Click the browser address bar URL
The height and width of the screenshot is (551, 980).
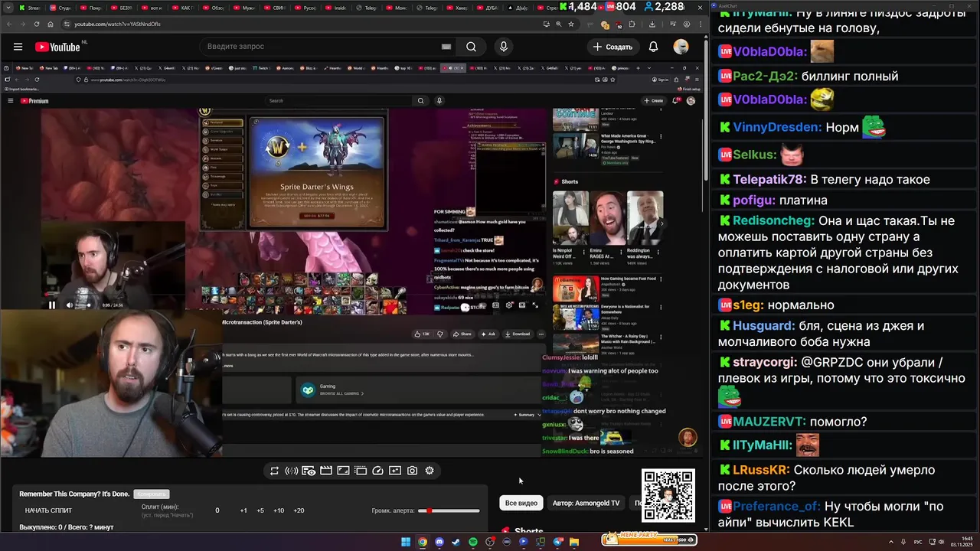point(117,24)
